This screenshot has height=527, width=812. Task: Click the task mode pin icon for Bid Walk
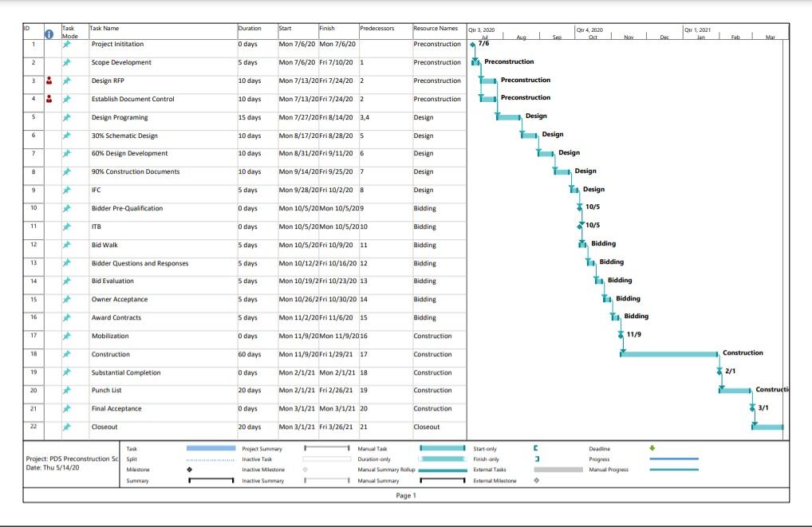(66, 246)
